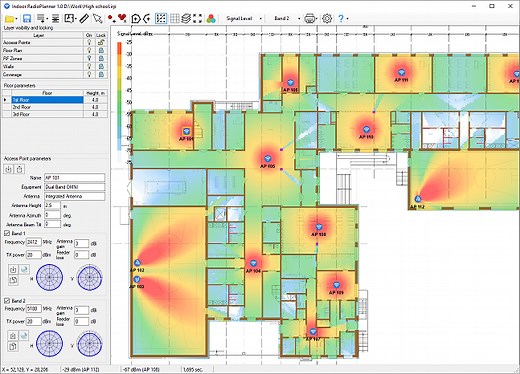Select the 3rd Floor row
Viewport: 520px width, 374px height.
55,114
